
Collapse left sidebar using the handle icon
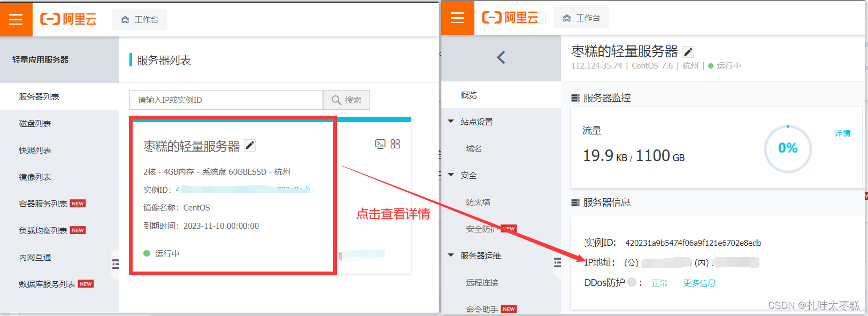tap(116, 264)
